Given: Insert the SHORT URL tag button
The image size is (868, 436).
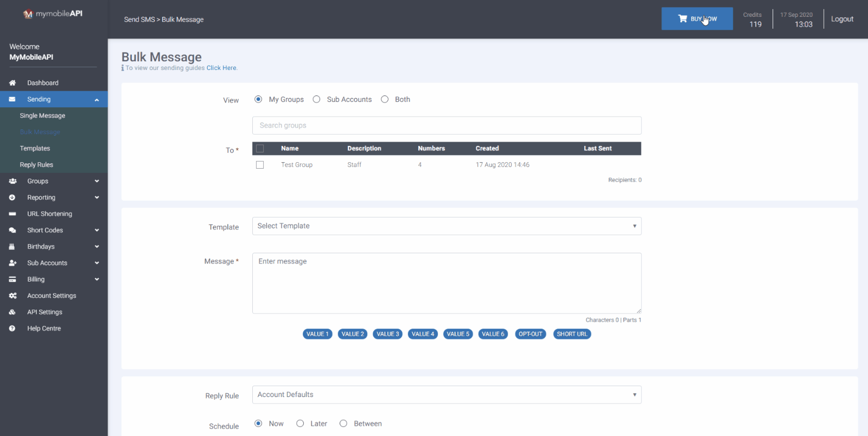Looking at the screenshot, I should click(572, 334).
